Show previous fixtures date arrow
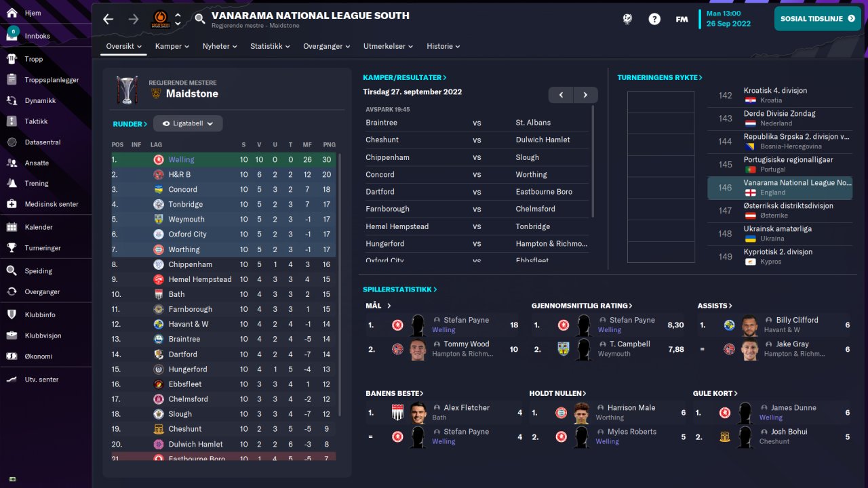This screenshot has width=868, height=488. [561, 95]
